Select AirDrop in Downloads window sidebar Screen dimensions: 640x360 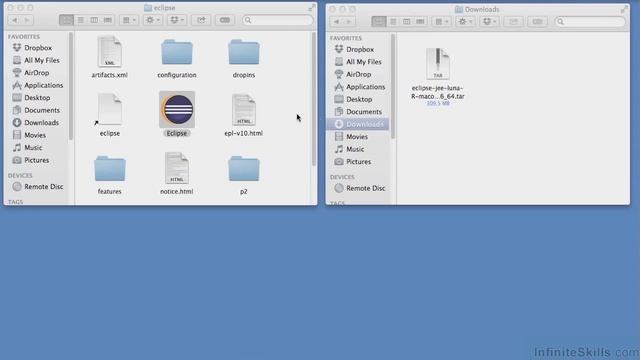point(359,74)
